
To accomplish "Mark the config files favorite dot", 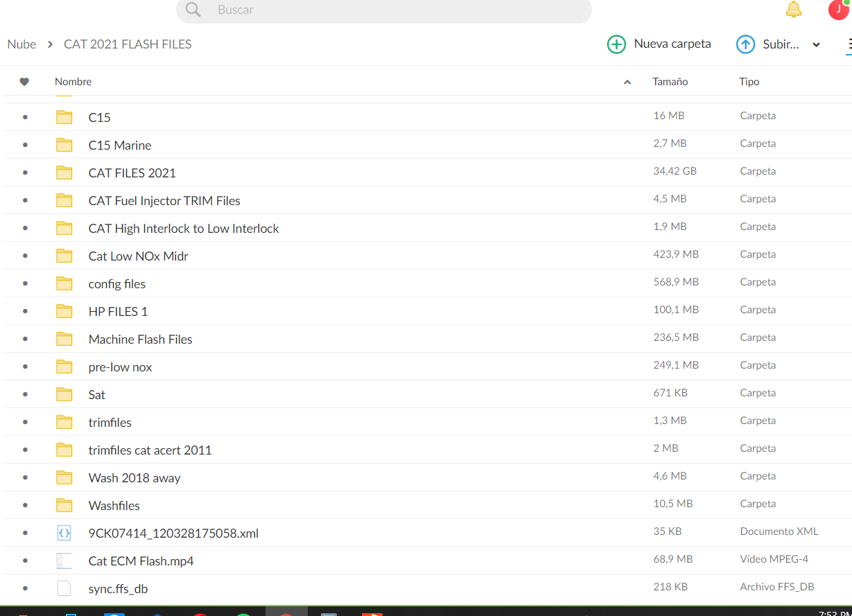I will pyautogui.click(x=26, y=283).
